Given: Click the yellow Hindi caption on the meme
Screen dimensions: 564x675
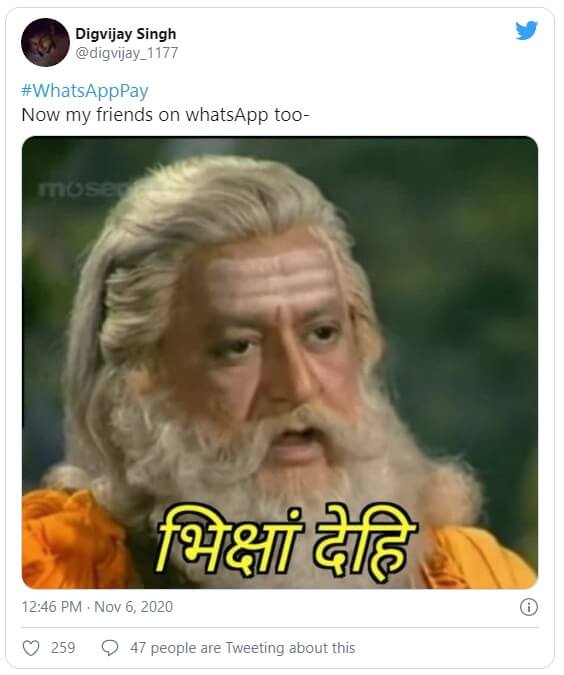Looking at the screenshot, I should point(286,543).
